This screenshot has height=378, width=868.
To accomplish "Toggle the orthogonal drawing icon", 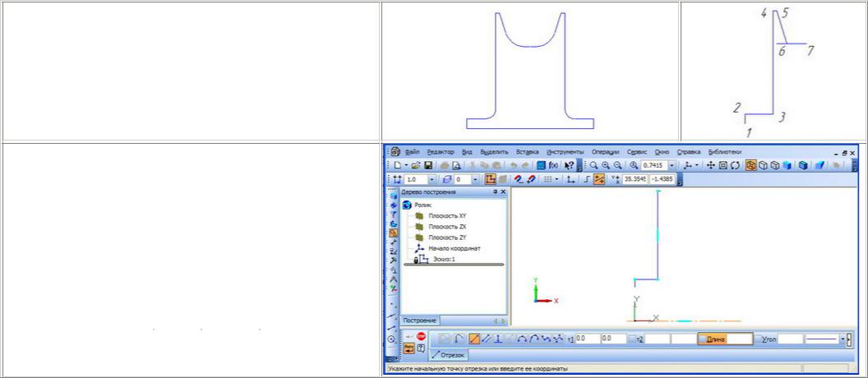I will pyautogui.click(x=587, y=179).
